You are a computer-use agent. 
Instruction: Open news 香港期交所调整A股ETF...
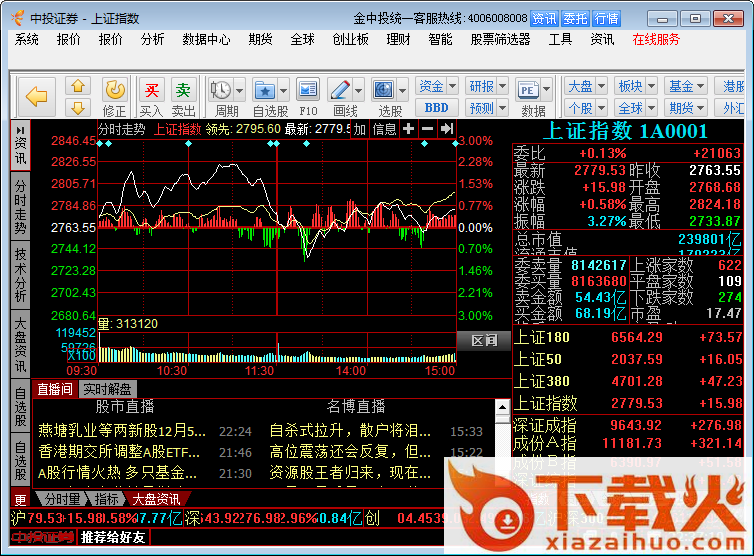click(x=119, y=452)
